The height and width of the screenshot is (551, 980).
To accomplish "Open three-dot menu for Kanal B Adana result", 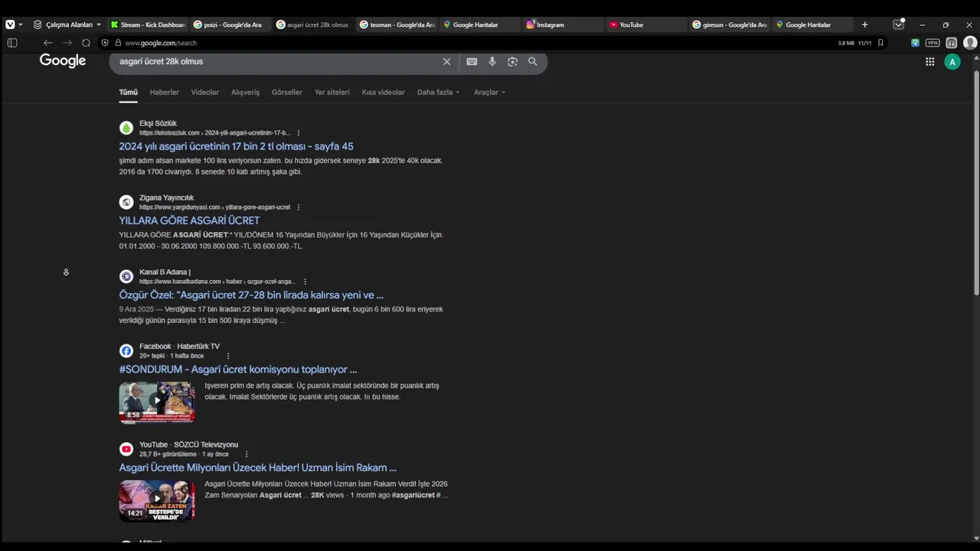I will (305, 282).
